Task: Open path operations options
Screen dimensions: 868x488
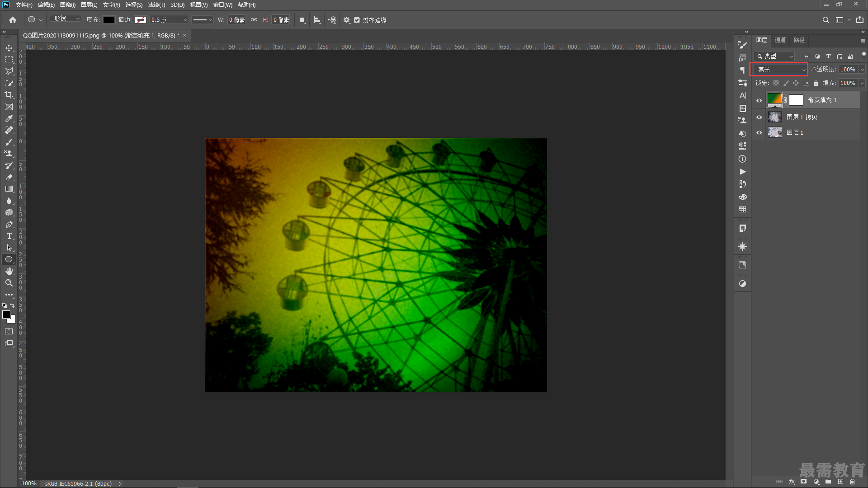Action: (x=302, y=20)
